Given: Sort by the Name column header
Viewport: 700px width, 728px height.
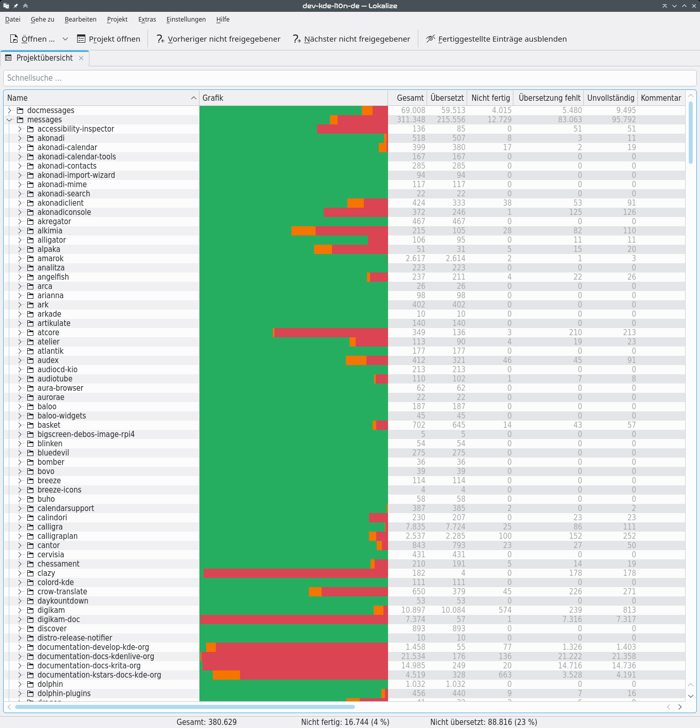Looking at the screenshot, I should point(101,98).
